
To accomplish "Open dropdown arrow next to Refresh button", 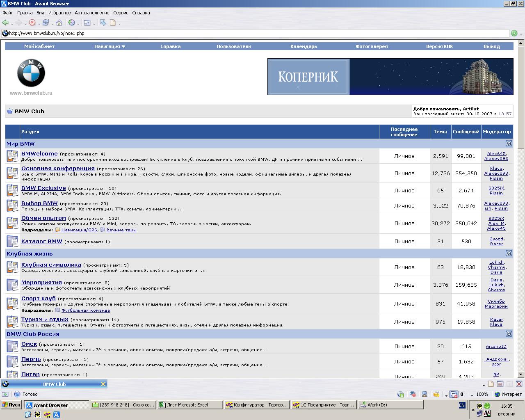I will [x=52, y=24].
